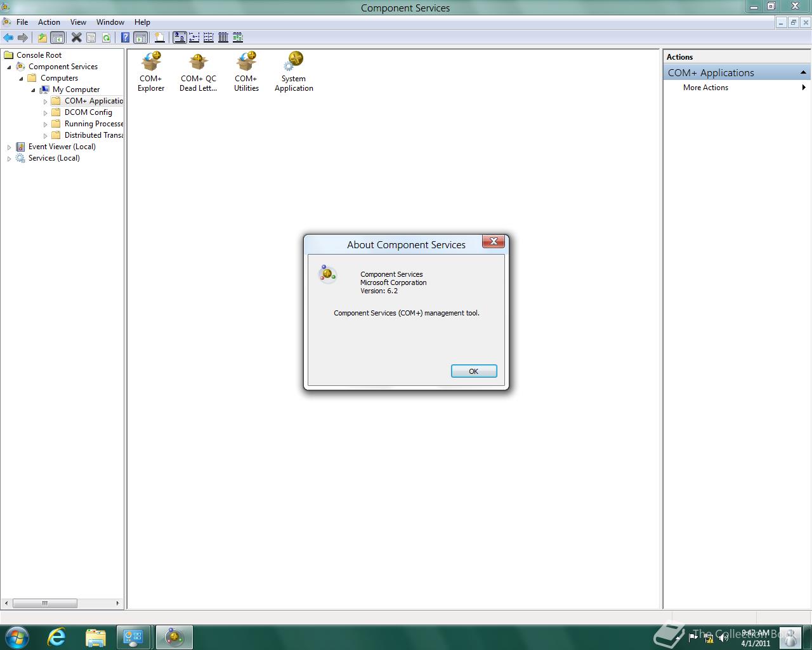The image size is (812, 650).
Task: Collapse the Computers tree node
Action: pos(21,78)
